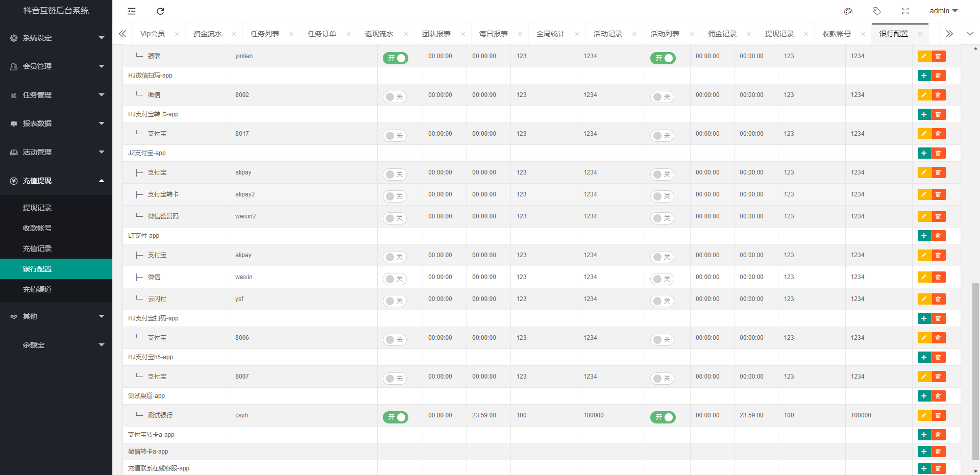The width and height of the screenshot is (980, 475).
Task: Toggle the second switch in the weixin2 row
Action: [663, 218]
